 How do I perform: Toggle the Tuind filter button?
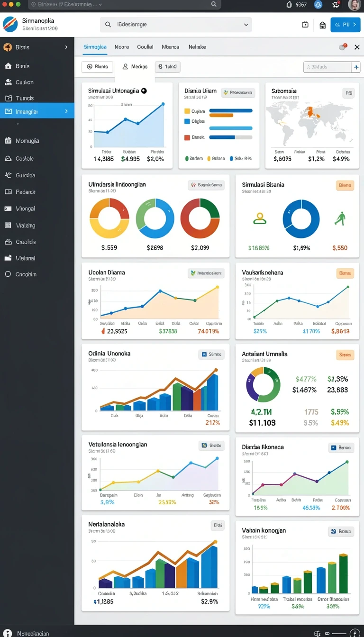(168, 67)
